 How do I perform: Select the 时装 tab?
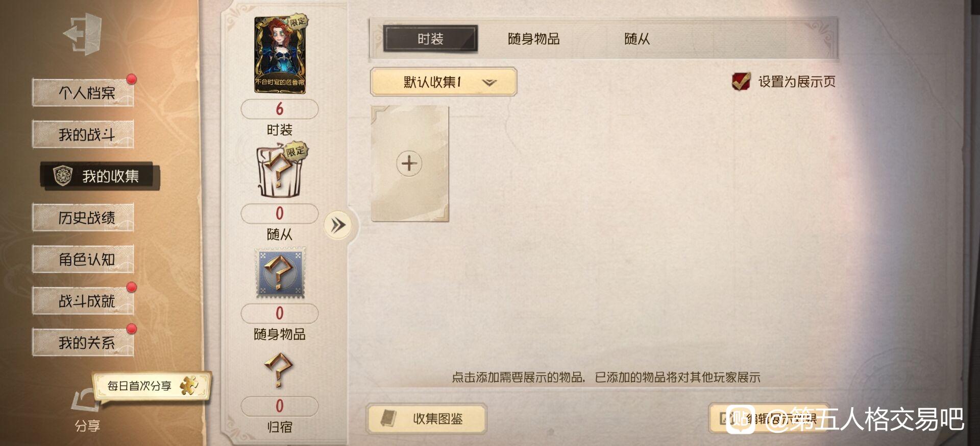[x=430, y=39]
